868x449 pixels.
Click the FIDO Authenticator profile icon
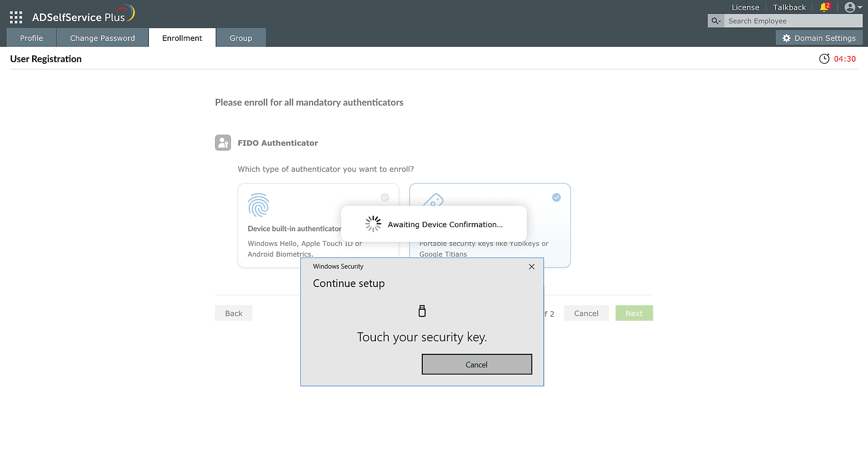point(223,142)
